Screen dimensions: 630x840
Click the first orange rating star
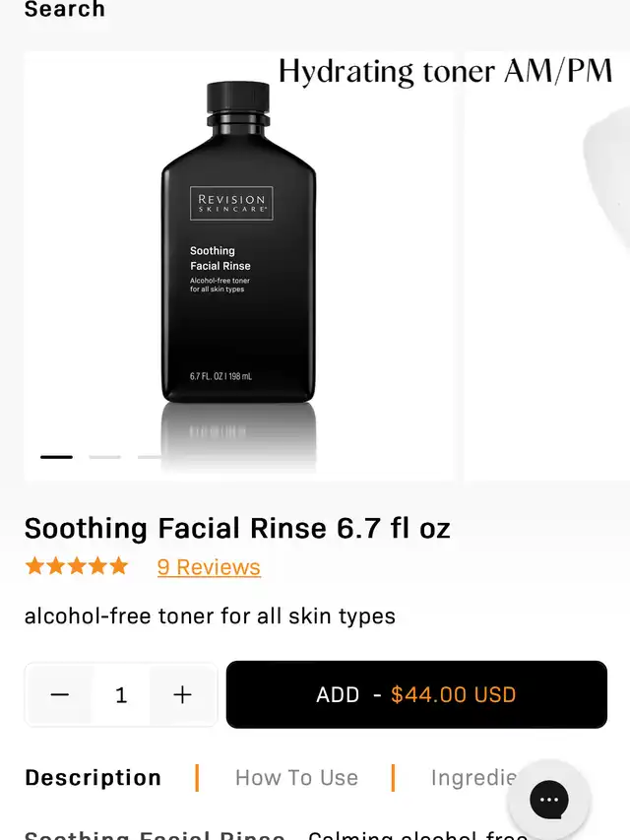(x=35, y=566)
